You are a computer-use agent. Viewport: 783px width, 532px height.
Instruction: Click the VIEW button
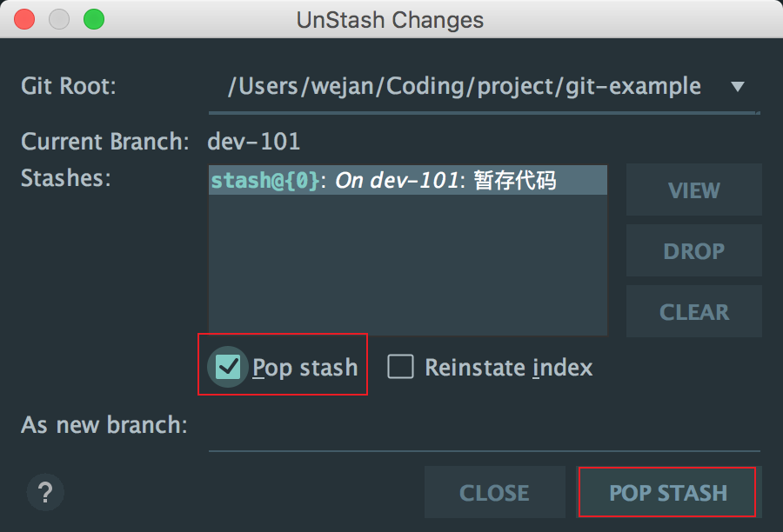click(693, 190)
